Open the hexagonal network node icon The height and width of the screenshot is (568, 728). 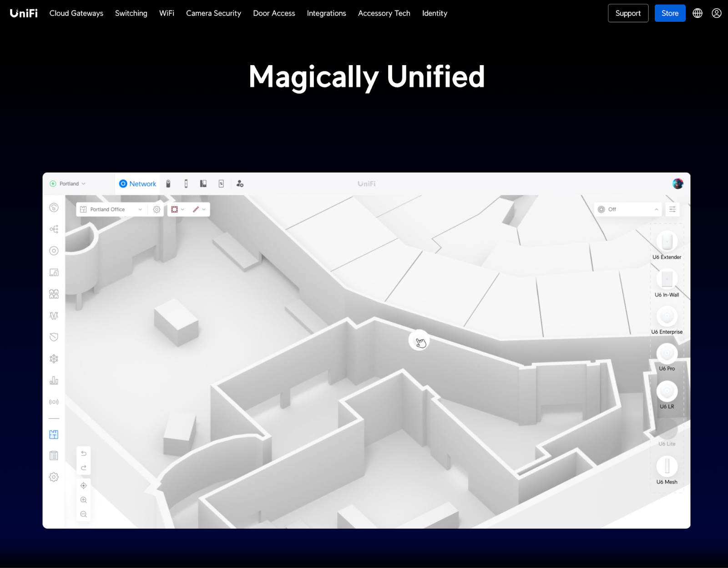54,359
